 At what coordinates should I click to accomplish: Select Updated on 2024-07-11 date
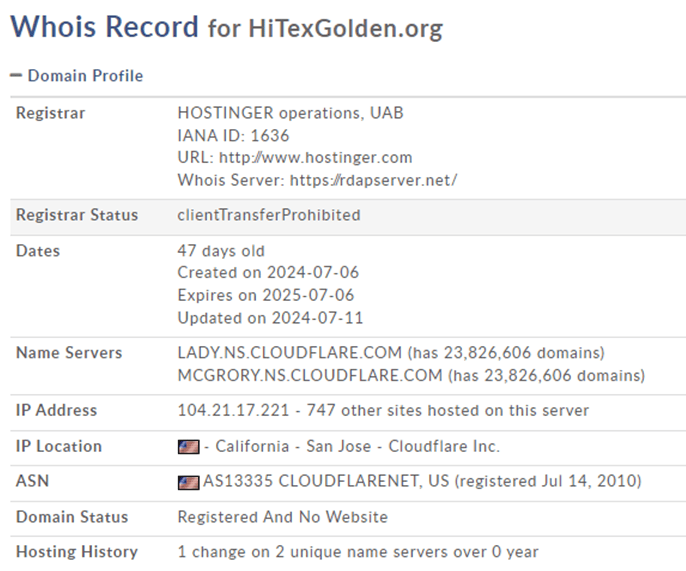pos(270,318)
